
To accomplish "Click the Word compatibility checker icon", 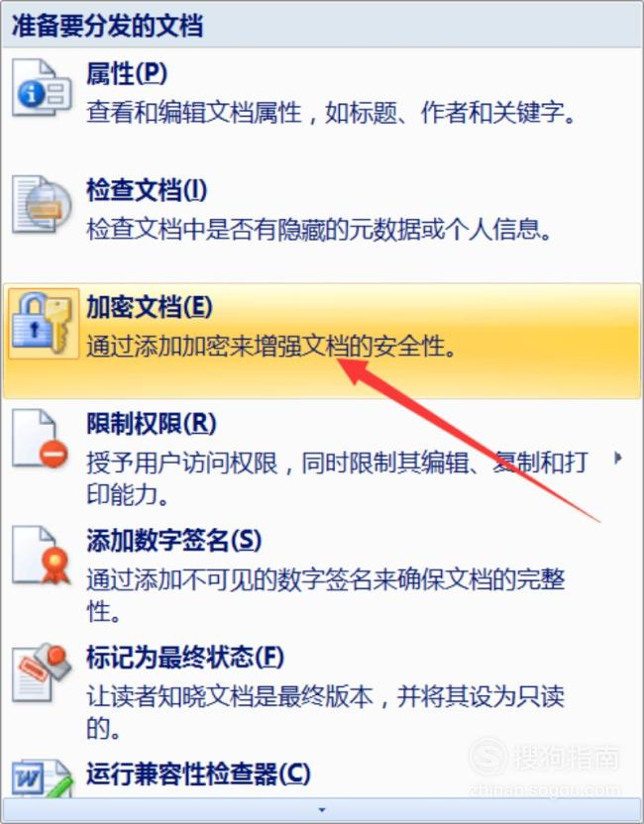I will [x=42, y=778].
